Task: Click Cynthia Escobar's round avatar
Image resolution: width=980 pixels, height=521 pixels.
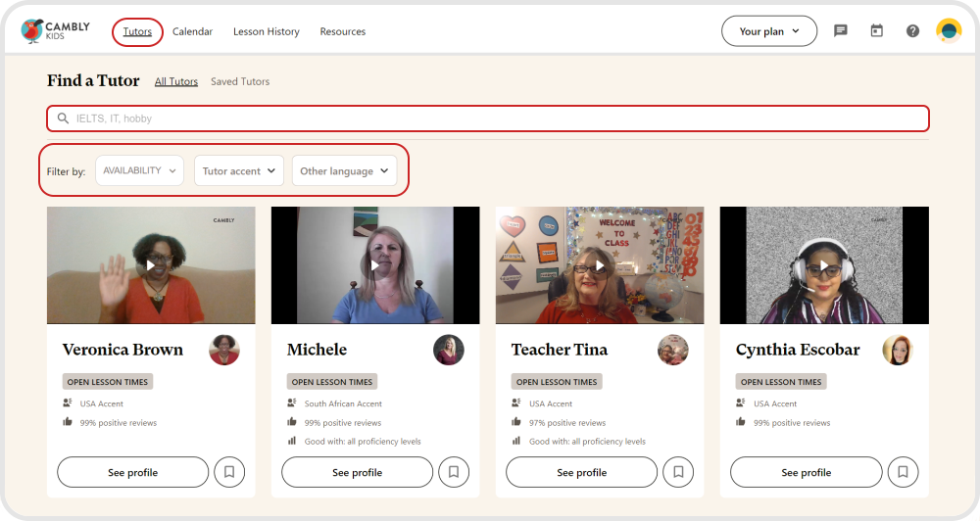Action: coord(898,350)
